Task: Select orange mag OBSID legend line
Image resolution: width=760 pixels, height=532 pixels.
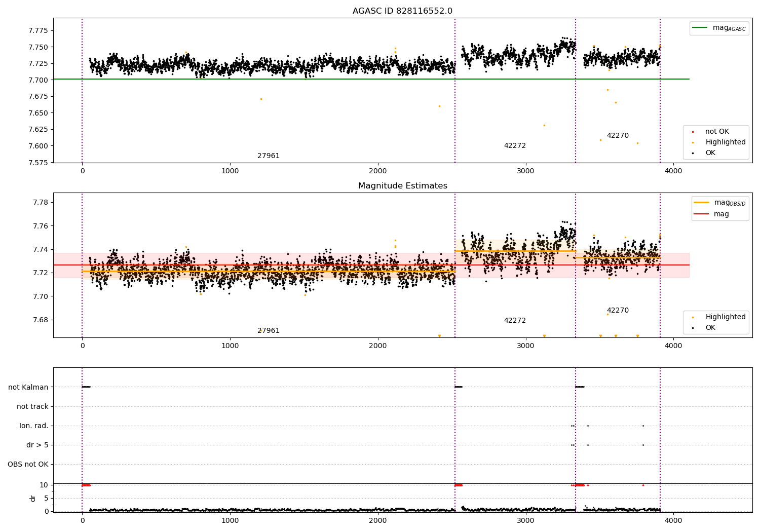Action: click(701, 203)
